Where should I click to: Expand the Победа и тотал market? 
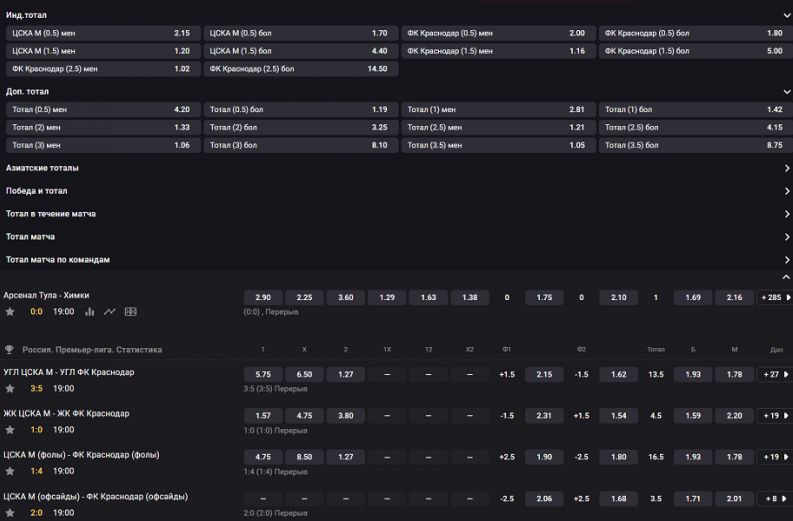tap(787, 191)
